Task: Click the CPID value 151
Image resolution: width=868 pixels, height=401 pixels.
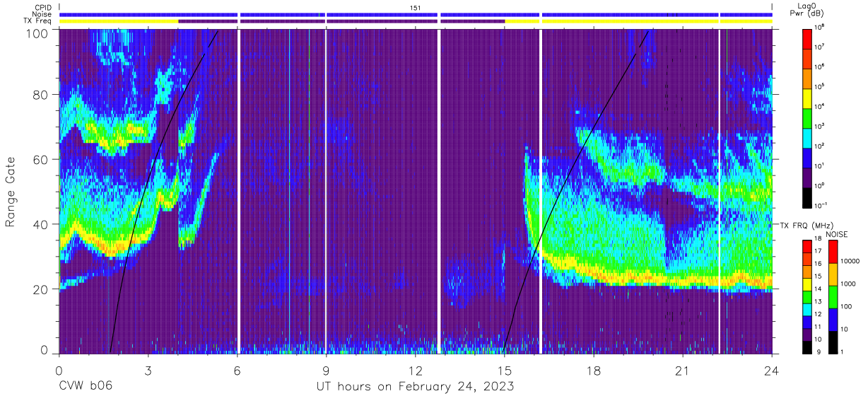Action: pyautogui.click(x=416, y=7)
